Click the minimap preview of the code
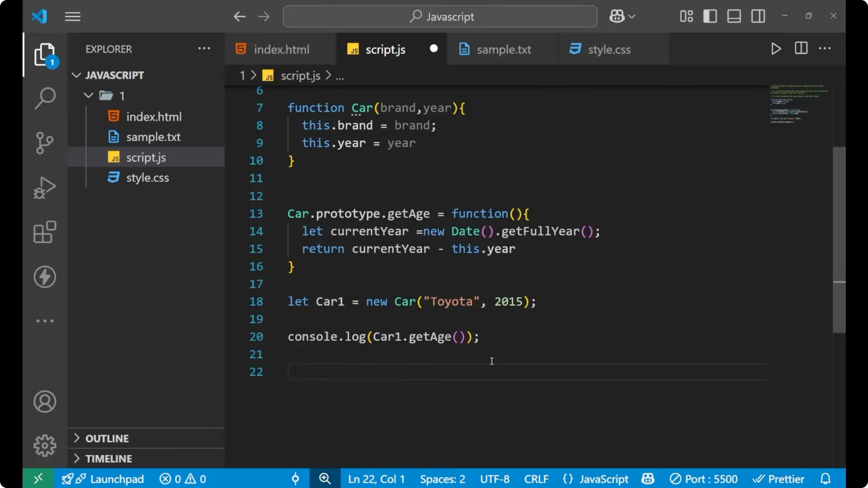The image size is (868, 488). click(798, 106)
